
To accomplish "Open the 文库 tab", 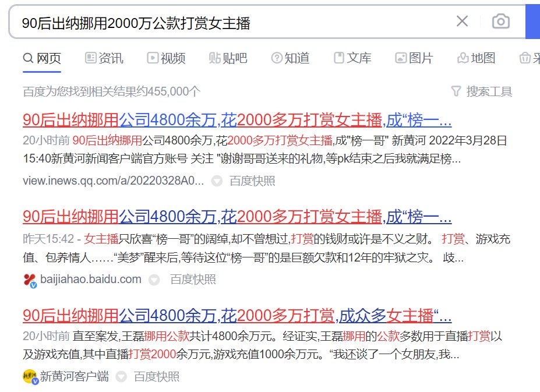I will coord(352,58).
